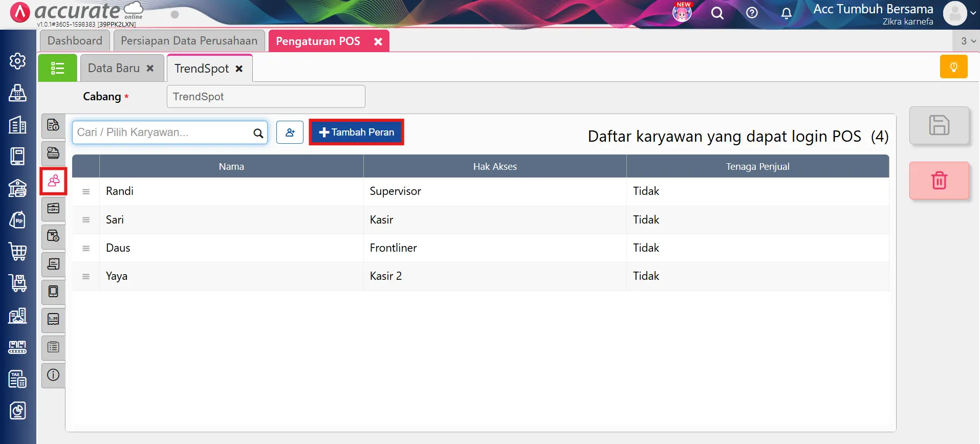Select the checklist settings tab icon
This screenshot has width=980, height=444.
(x=53, y=347)
